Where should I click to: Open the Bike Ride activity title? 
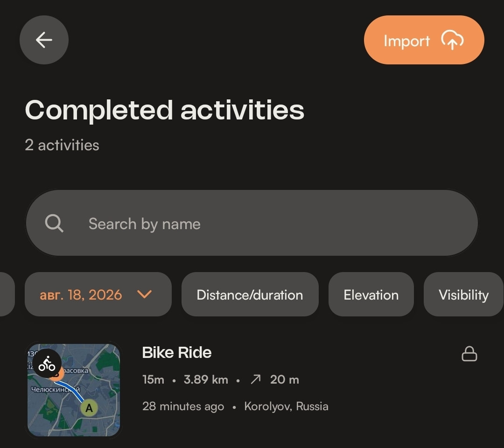(177, 352)
